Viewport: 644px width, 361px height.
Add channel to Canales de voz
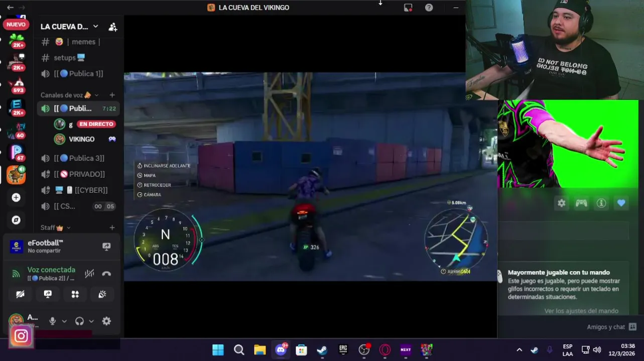112,95
